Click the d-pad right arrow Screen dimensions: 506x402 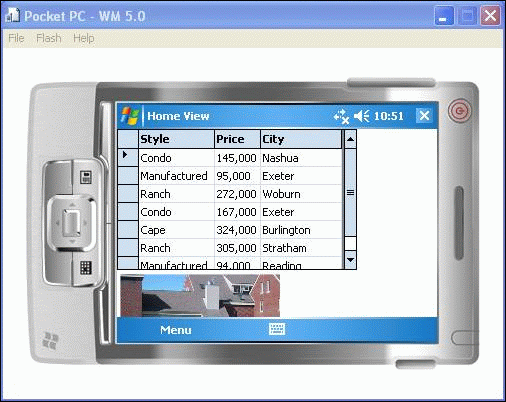85,223
